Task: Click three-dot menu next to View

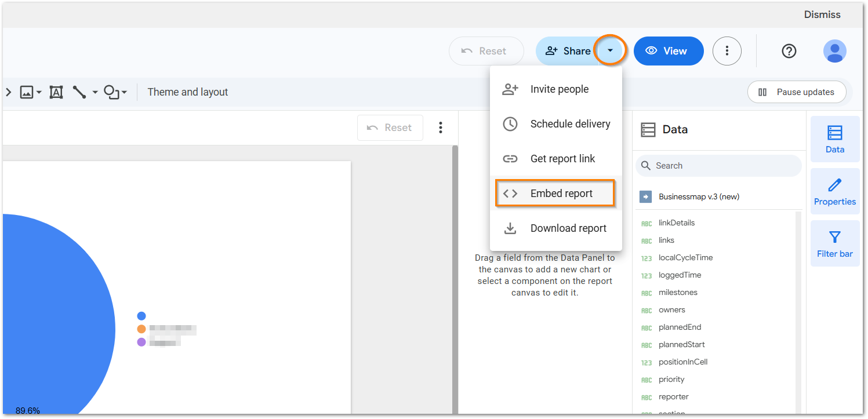Action: tap(727, 51)
